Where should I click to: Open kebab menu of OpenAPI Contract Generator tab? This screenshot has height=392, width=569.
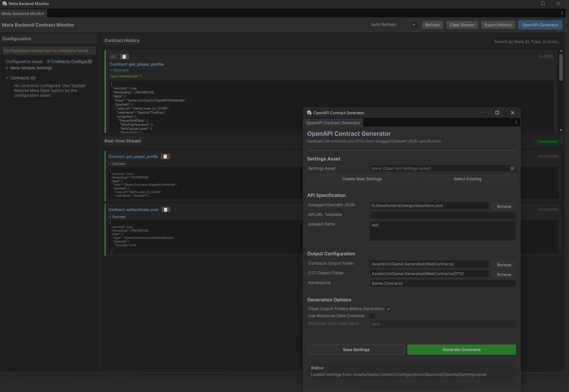[x=516, y=123]
